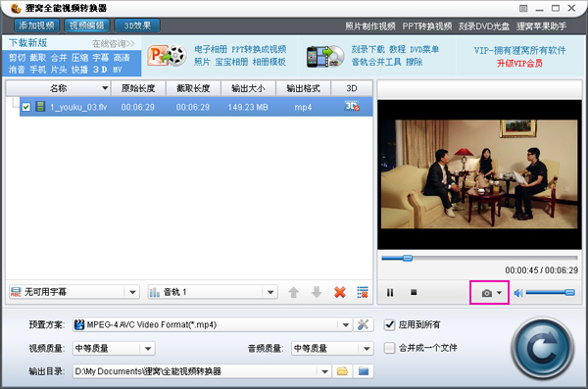This screenshot has height=389, width=588.
Task: Click the 音轨合并工具 link
Action: pyautogui.click(x=376, y=62)
